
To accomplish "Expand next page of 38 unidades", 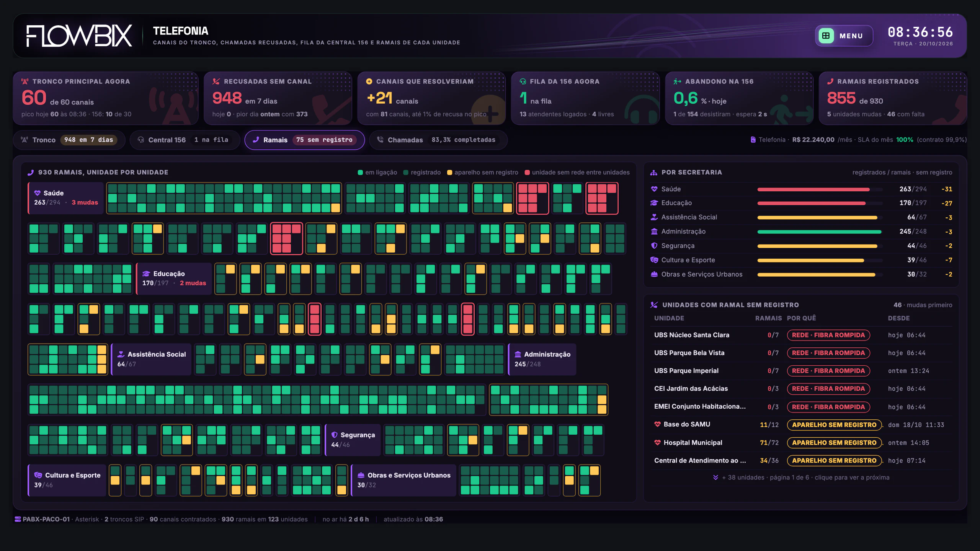I will pyautogui.click(x=801, y=478).
